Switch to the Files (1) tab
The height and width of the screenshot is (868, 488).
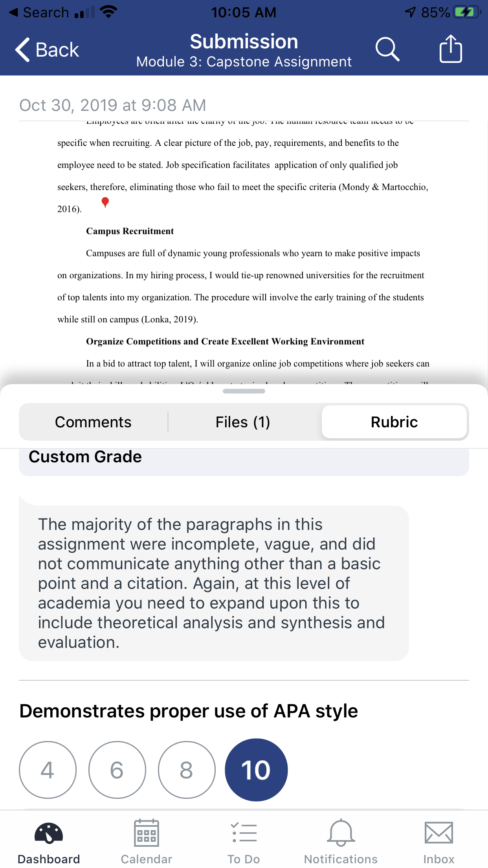point(243,422)
